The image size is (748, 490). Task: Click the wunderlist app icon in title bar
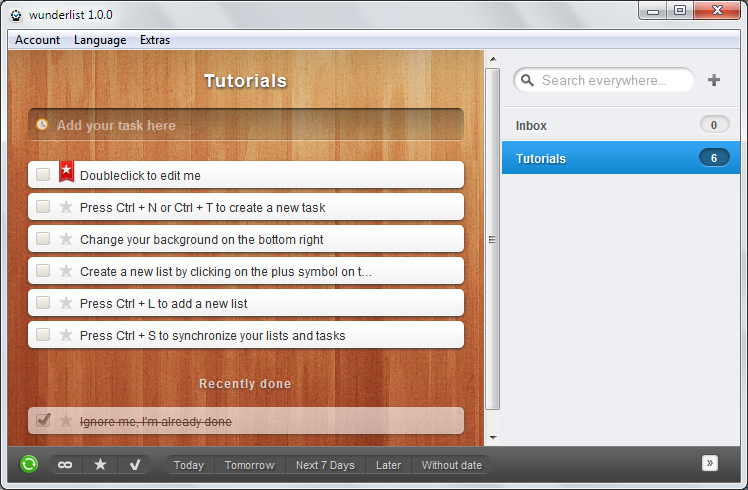pyautogui.click(x=16, y=15)
